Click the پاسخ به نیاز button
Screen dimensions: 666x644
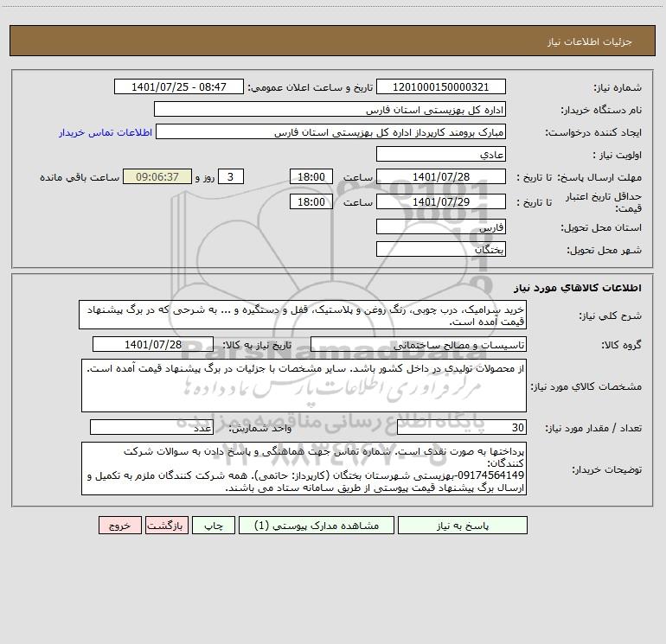[462, 526]
